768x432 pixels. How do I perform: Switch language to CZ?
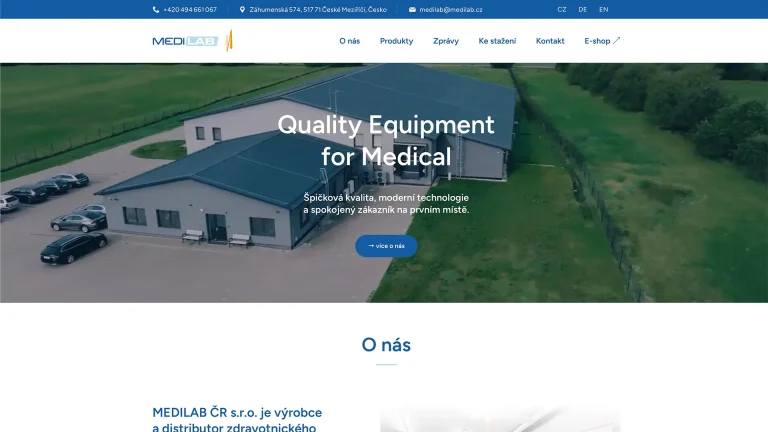tap(562, 10)
